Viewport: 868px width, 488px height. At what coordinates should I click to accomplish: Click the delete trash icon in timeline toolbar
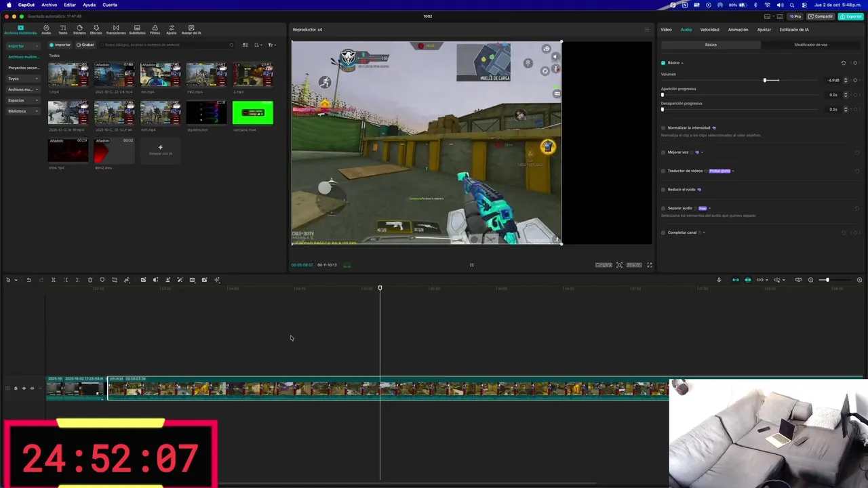point(90,280)
